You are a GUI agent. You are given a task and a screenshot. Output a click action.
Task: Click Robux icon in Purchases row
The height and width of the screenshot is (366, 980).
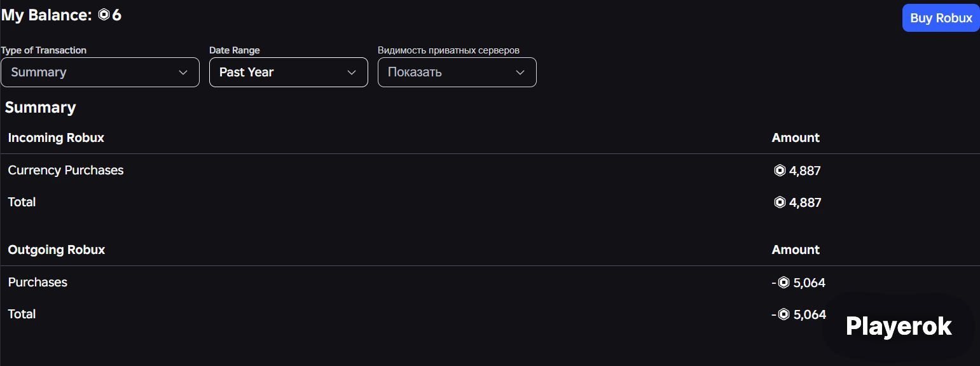783,283
